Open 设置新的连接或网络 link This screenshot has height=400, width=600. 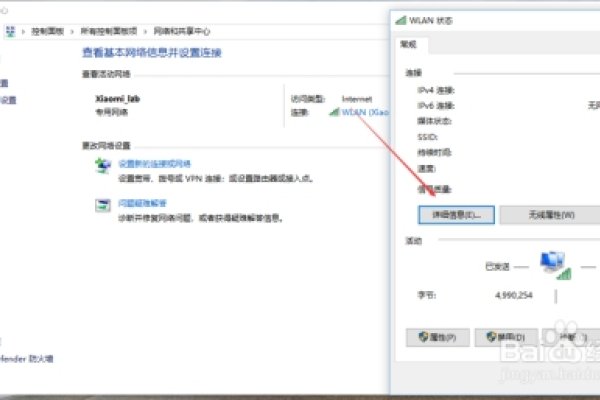pos(155,164)
